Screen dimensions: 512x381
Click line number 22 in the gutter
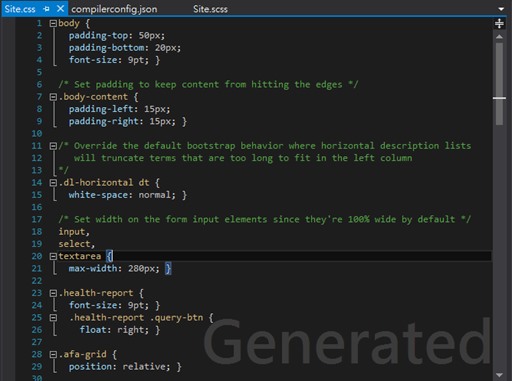point(37,281)
